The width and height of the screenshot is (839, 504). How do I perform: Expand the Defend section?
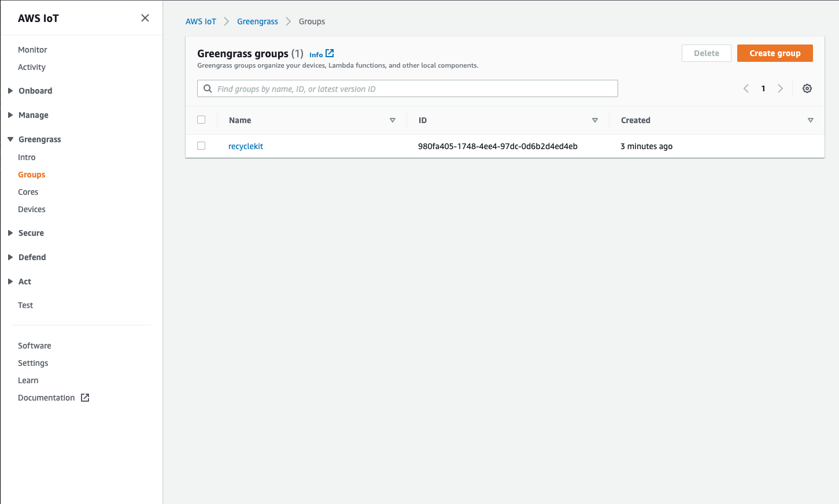point(10,257)
